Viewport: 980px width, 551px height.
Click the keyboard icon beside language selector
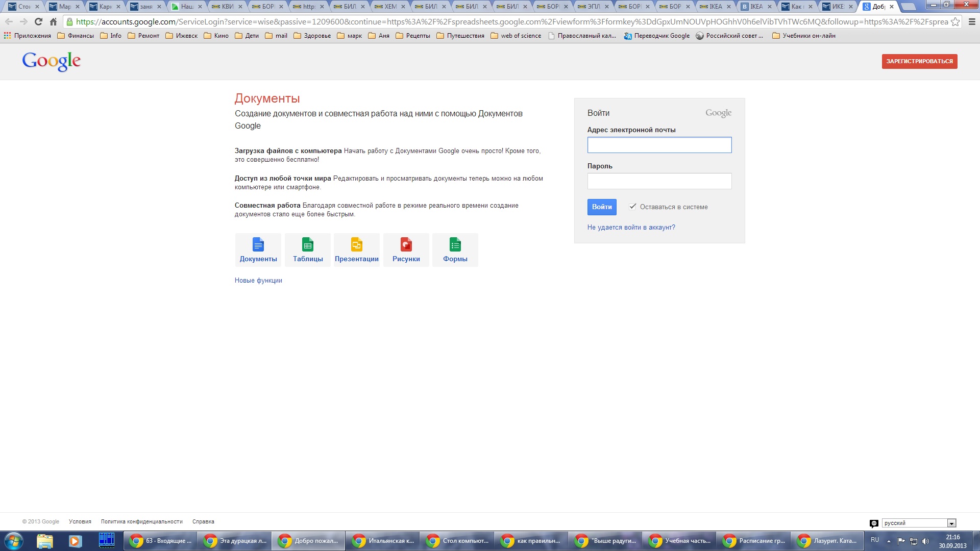coord(874,523)
